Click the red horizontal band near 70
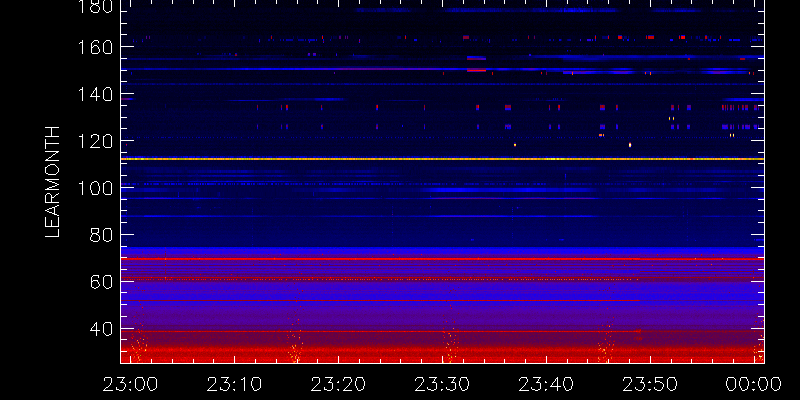The height and width of the screenshot is (400, 800). coord(442,259)
